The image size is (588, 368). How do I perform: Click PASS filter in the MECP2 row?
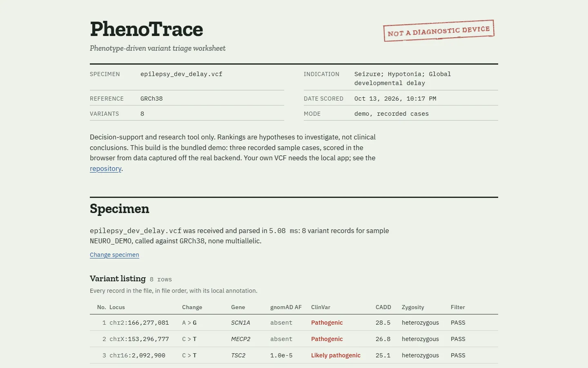pos(458,339)
